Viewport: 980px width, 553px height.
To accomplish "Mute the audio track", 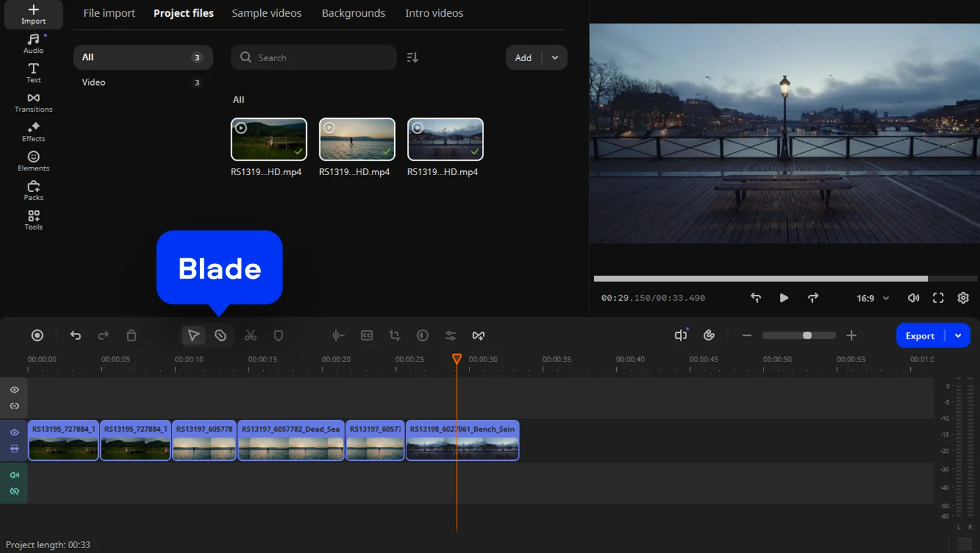I will point(15,475).
